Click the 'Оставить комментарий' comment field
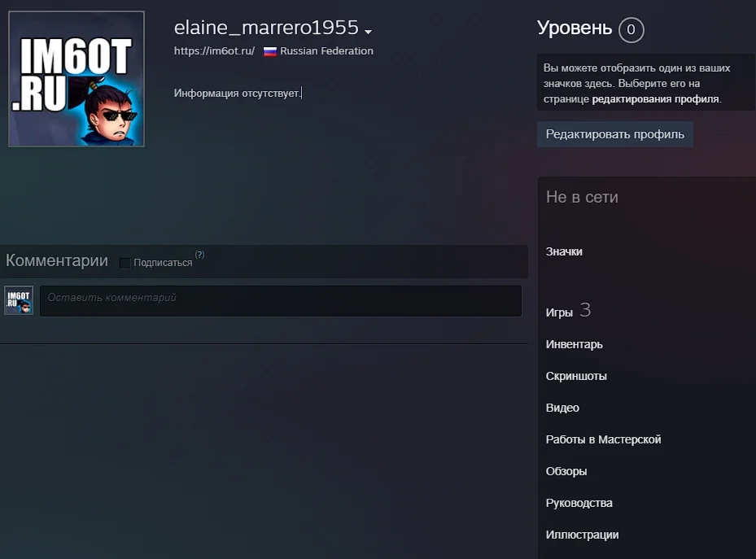 tap(281, 301)
